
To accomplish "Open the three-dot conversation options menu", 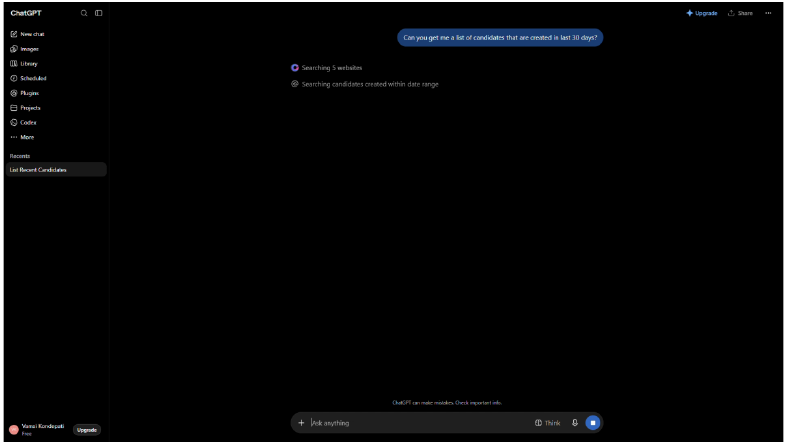I will (768, 13).
